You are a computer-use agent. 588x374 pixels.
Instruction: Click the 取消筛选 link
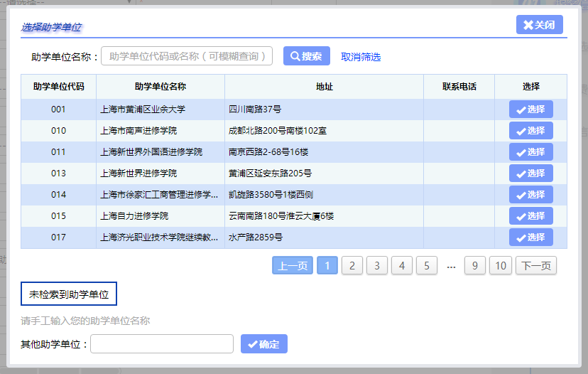pyautogui.click(x=361, y=57)
